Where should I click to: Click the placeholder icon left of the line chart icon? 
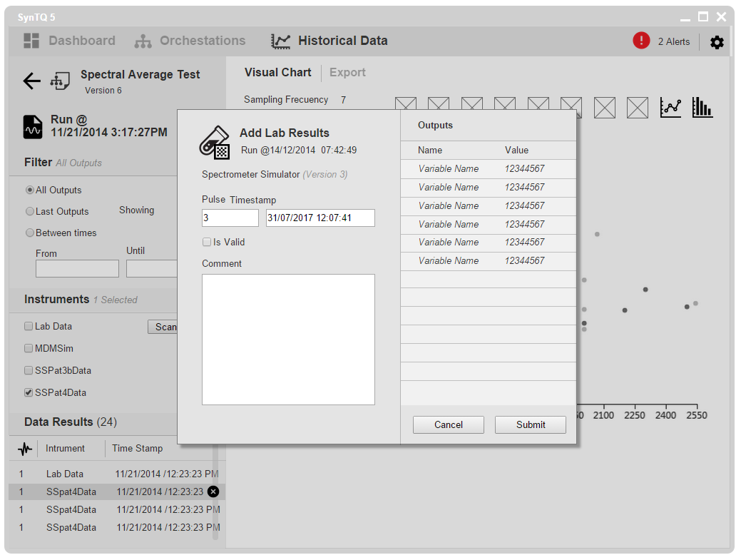638,108
